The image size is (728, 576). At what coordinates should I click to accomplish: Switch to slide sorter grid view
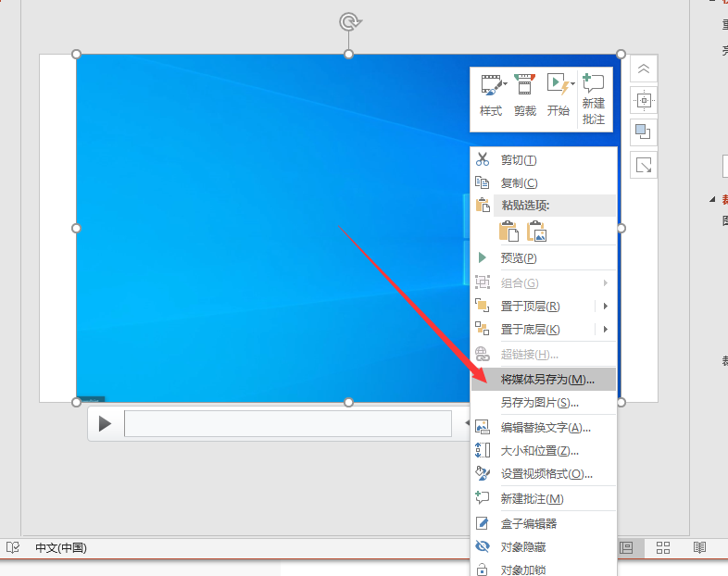click(663, 547)
